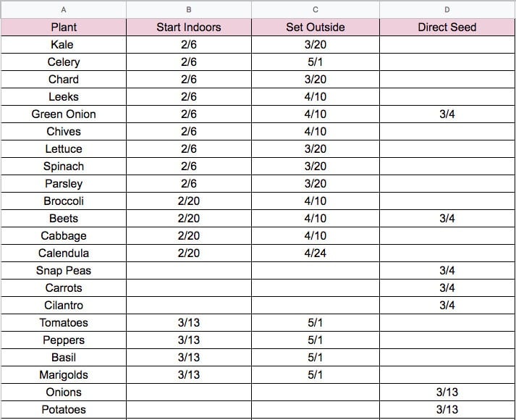Select the Green Onion cell
Image resolution: width=516 pixels, height=420 pixels.
(x=64, y=114)
